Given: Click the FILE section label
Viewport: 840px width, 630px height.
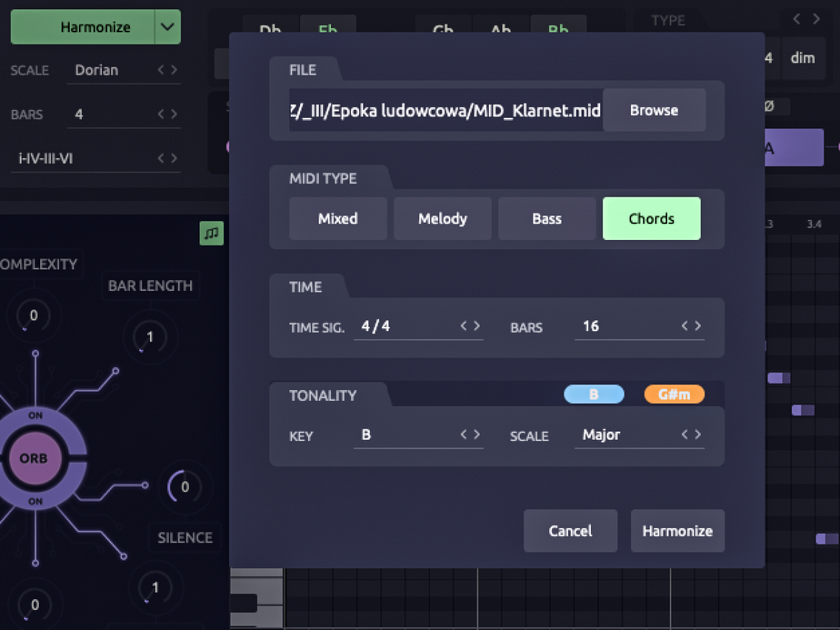Looking at the screenshot, I should pyautogui.click(x=303, y=70).
